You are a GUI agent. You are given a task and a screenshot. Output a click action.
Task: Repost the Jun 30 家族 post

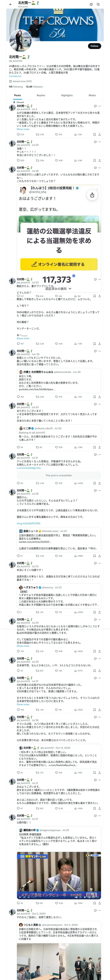coord(37,397)
